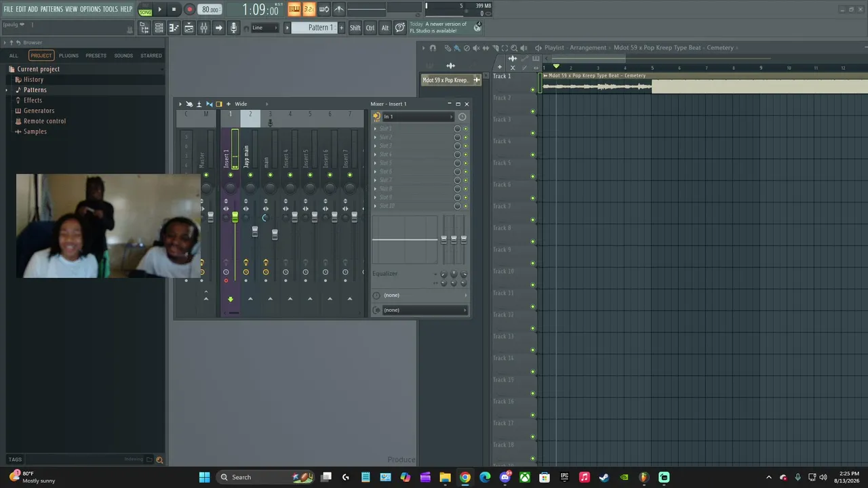Click the Insert 5 volume fader

click(314, 217)
